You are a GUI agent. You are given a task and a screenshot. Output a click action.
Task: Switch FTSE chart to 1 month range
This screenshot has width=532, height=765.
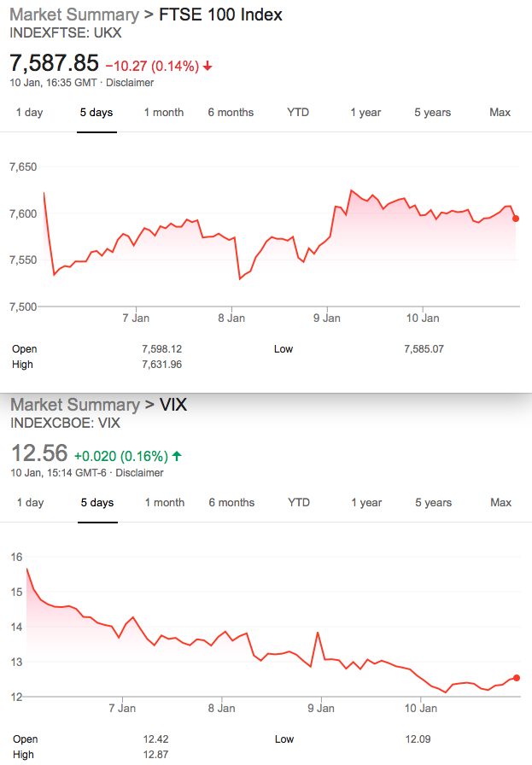[x=163, y=113]
